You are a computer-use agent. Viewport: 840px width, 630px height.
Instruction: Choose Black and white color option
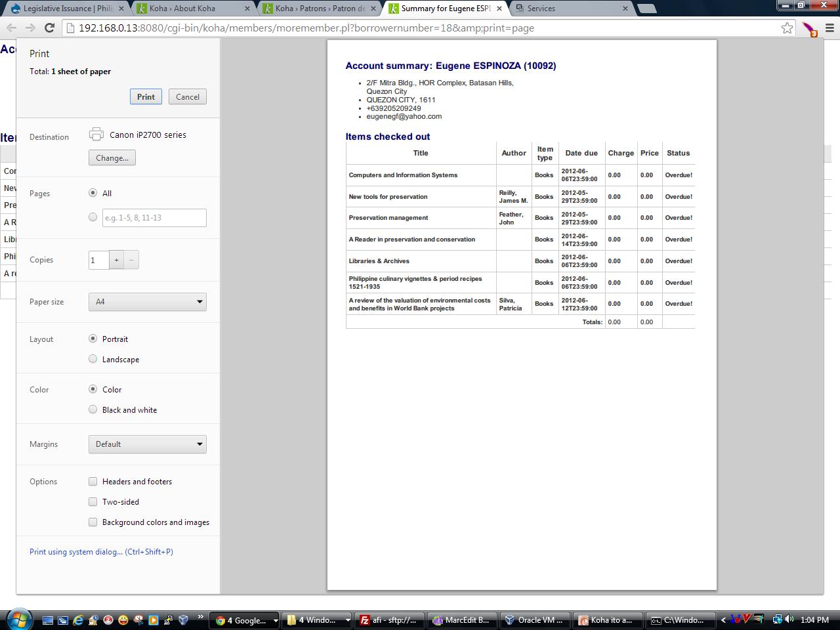93,409
